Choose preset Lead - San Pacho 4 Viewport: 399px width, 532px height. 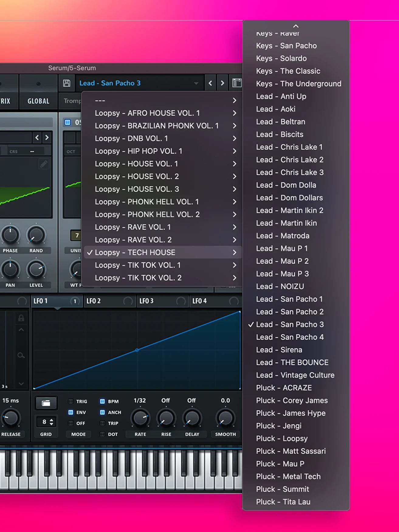tap(296, 337)
